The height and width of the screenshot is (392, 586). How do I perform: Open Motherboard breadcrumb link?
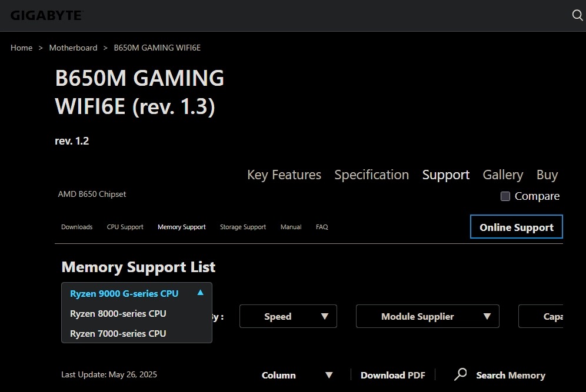pos(73,48)
